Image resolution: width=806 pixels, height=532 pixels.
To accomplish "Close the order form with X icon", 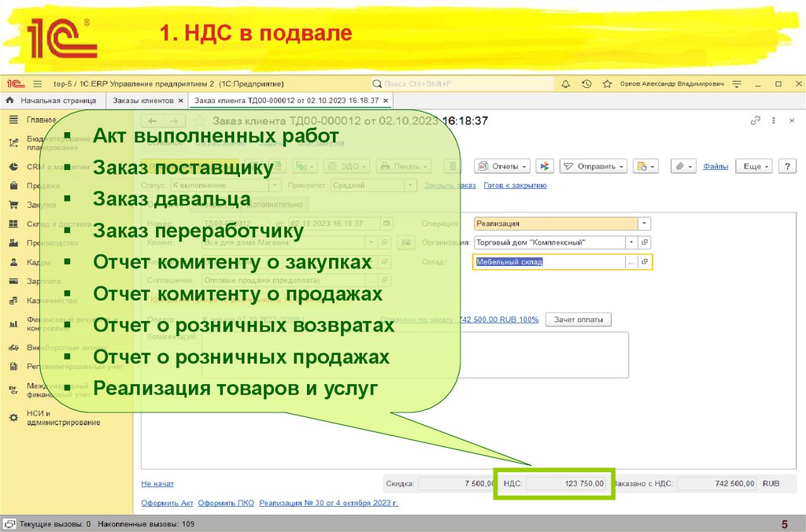I will click(792, 120).
